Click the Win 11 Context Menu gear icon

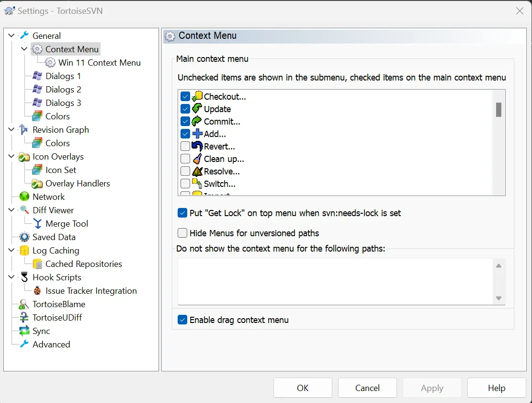(51, 62)
